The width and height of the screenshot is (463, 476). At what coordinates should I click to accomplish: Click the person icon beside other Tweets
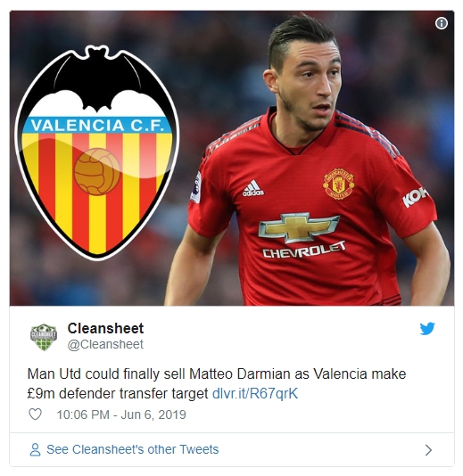tap(35, 449)
